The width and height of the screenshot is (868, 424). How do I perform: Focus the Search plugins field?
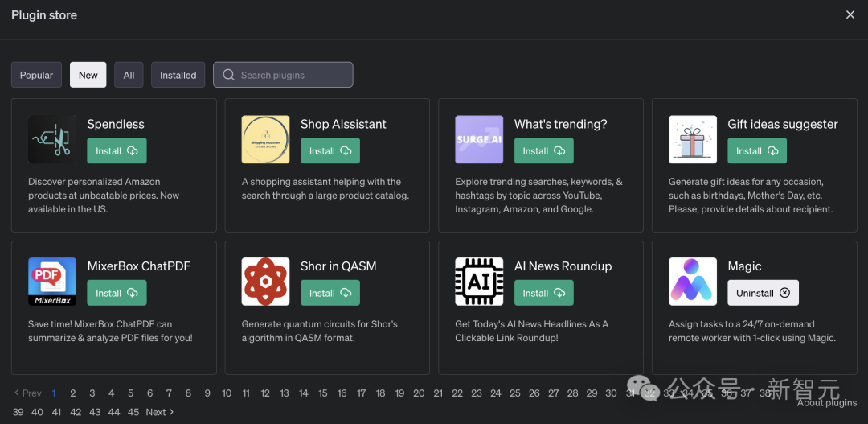click(x=283, y=75)
